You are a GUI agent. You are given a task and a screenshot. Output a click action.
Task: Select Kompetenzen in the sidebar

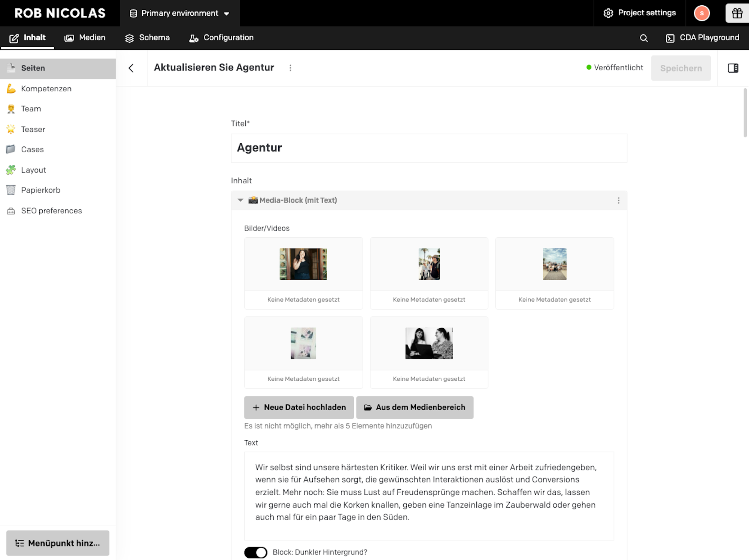click(46, 89)
